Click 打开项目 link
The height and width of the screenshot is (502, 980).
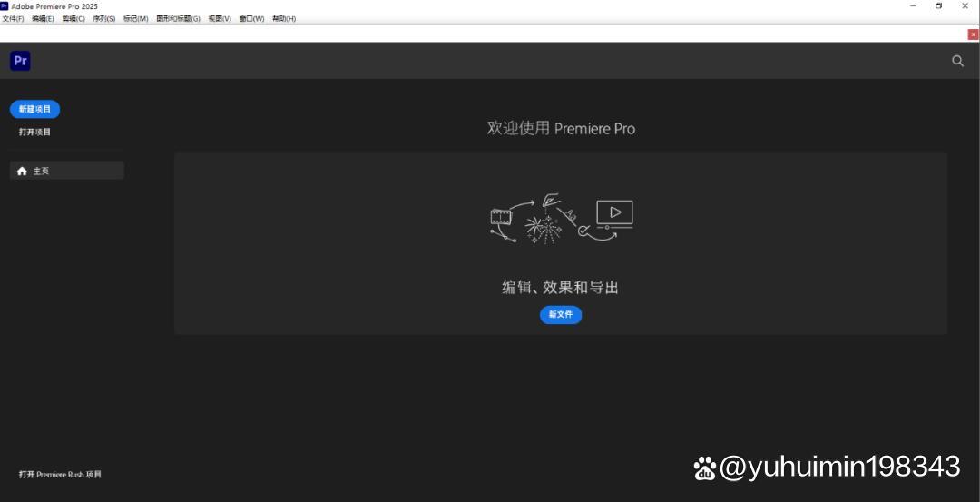[x=35, y=132]
